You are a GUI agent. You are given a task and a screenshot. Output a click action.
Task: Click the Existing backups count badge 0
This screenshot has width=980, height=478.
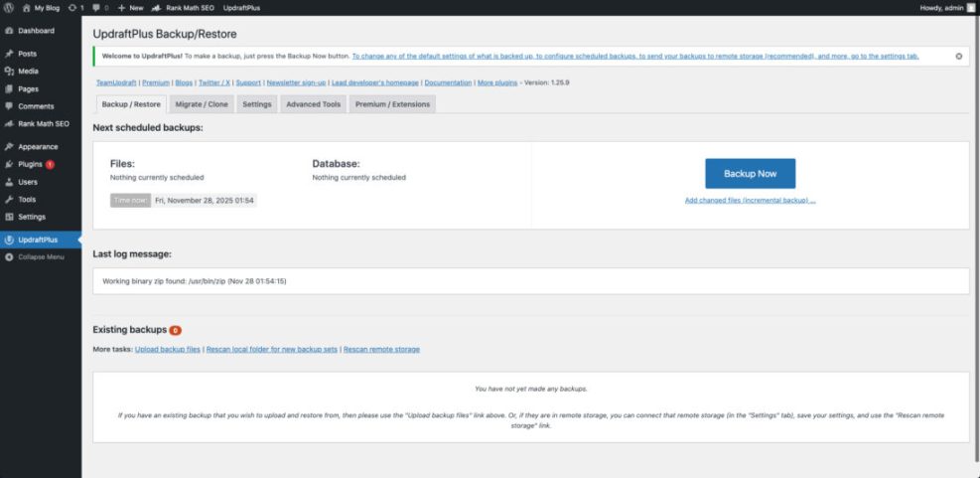(176, 330)
